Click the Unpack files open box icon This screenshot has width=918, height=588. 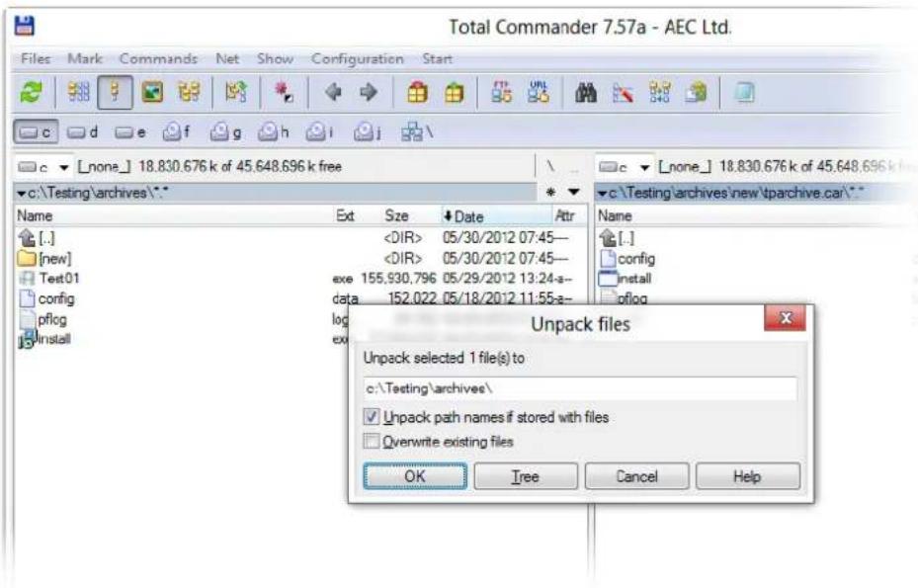(454, 93)
